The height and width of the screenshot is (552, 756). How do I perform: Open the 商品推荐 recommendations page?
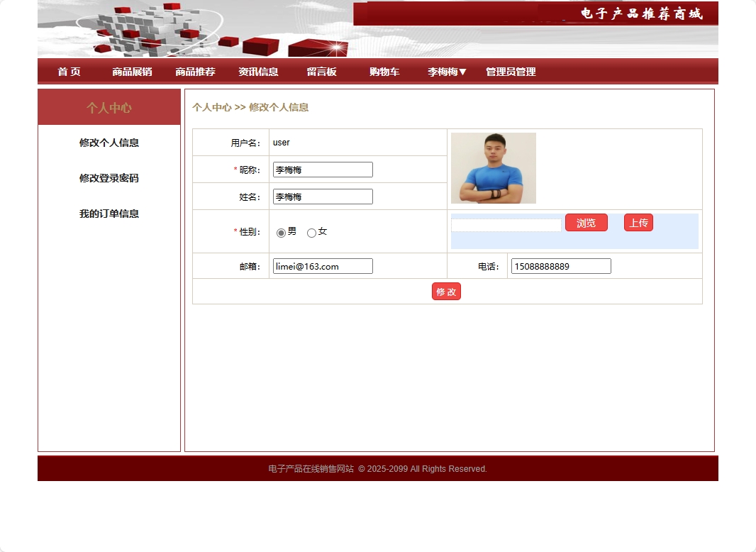coord(193,71)
